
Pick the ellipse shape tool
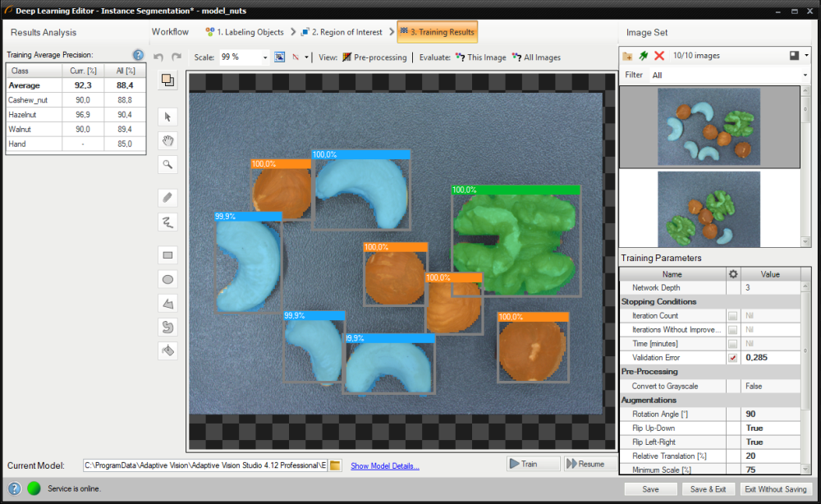click(167, 279)
